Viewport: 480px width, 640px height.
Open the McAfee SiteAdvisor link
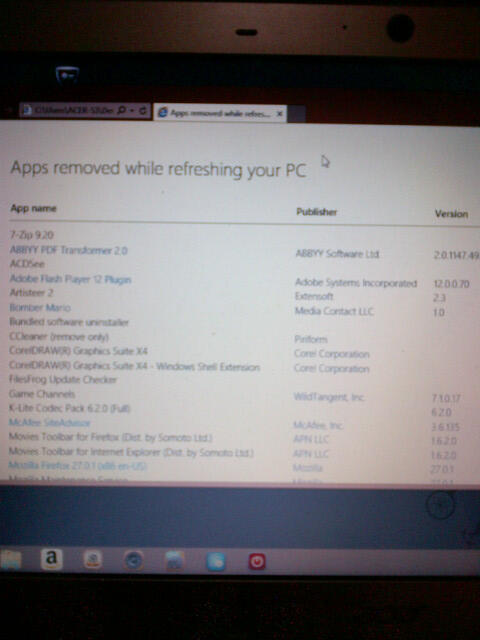click(49, 422)
